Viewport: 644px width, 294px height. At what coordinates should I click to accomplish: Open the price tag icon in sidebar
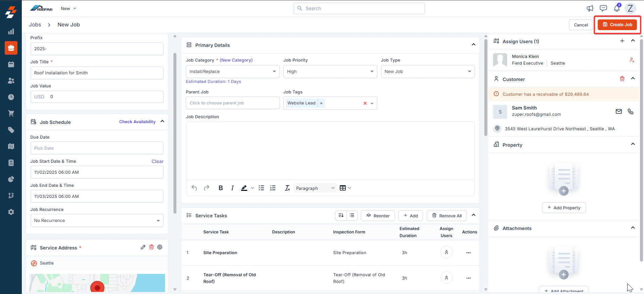[11, 130]
